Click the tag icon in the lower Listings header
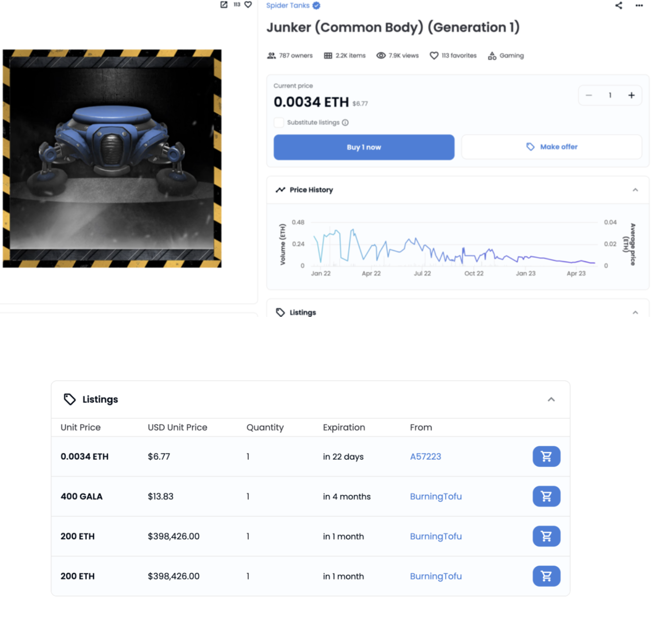 pos(70,400)
